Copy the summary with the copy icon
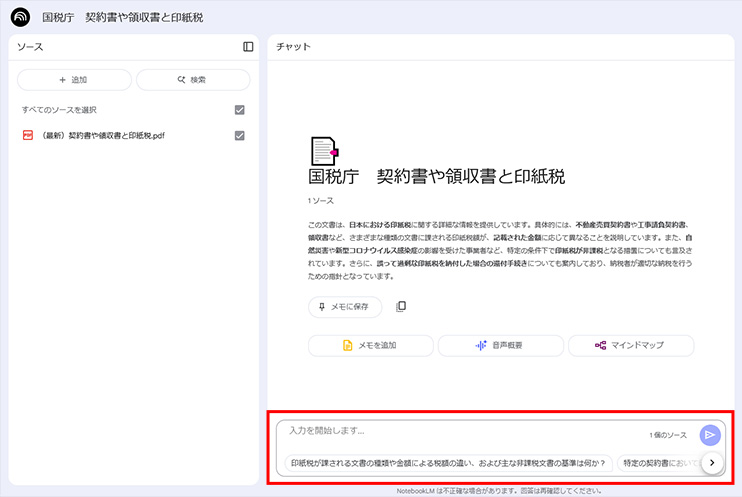This screenshot has width=742, height=497. (401, 306)
